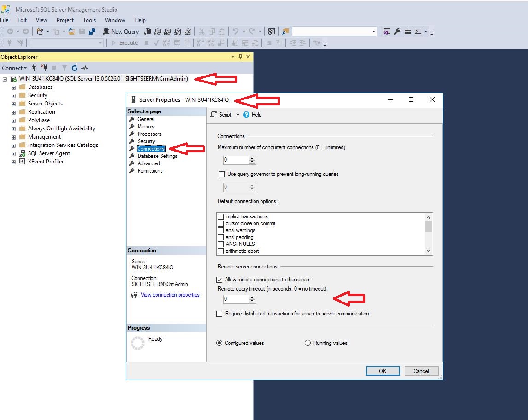Click the Connect Object Explorer plug icon
This screenshot has width=528, height=420.
tap(34, 68)
